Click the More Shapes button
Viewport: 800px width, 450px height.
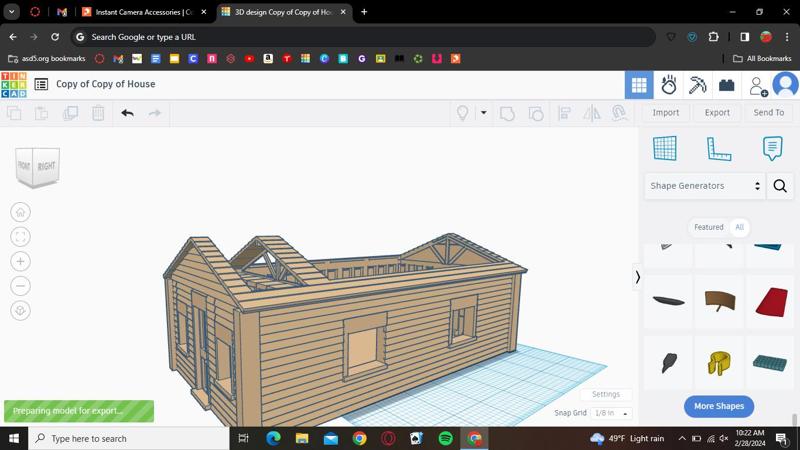tap(718, 406)
